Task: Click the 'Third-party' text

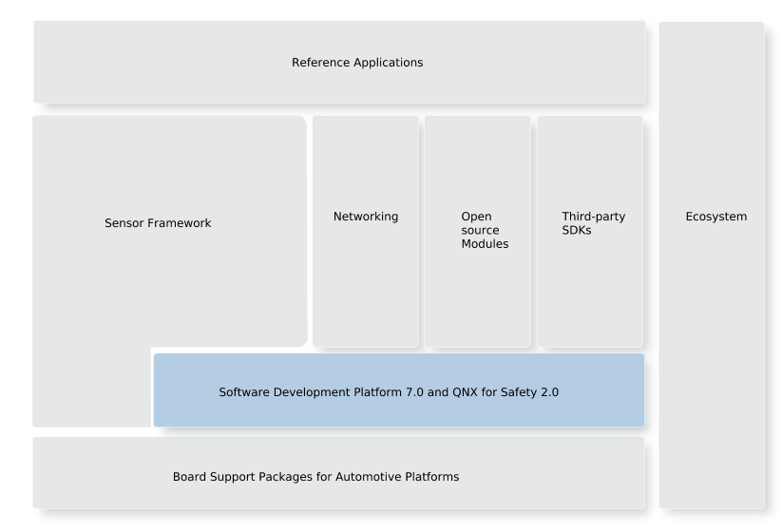Action: point(593,217)
